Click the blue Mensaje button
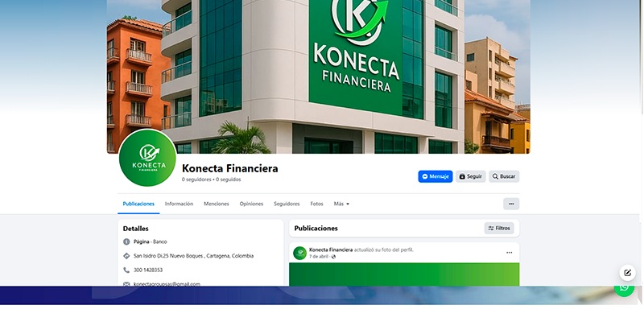The image size is (644, 322). click(436, 176)
